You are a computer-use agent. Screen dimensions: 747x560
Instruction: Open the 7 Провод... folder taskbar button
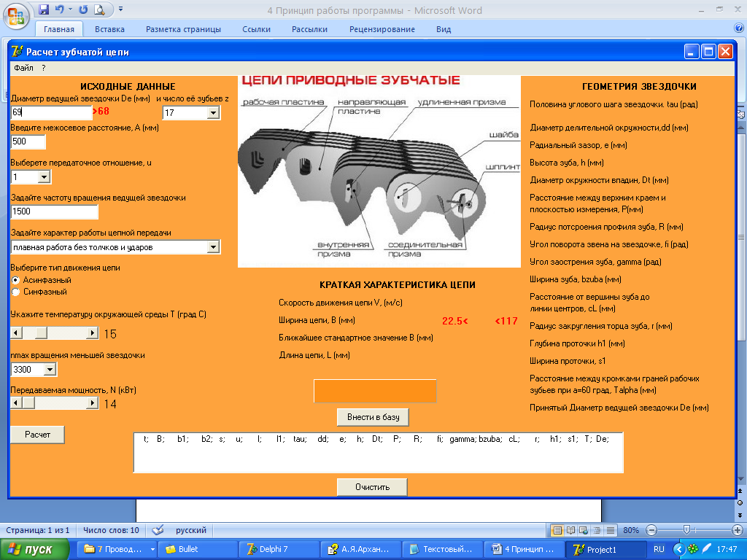[x=116, y=550]
